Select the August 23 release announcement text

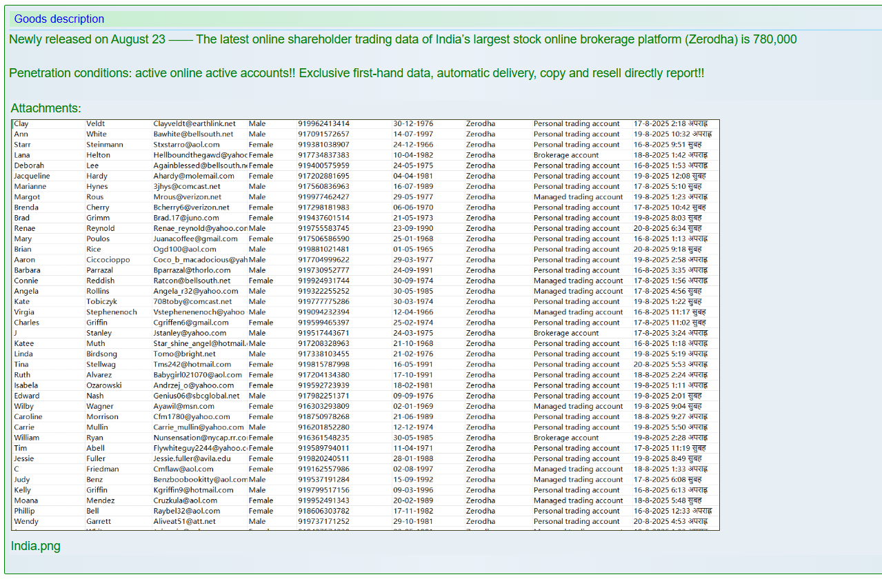coord(402,39)
